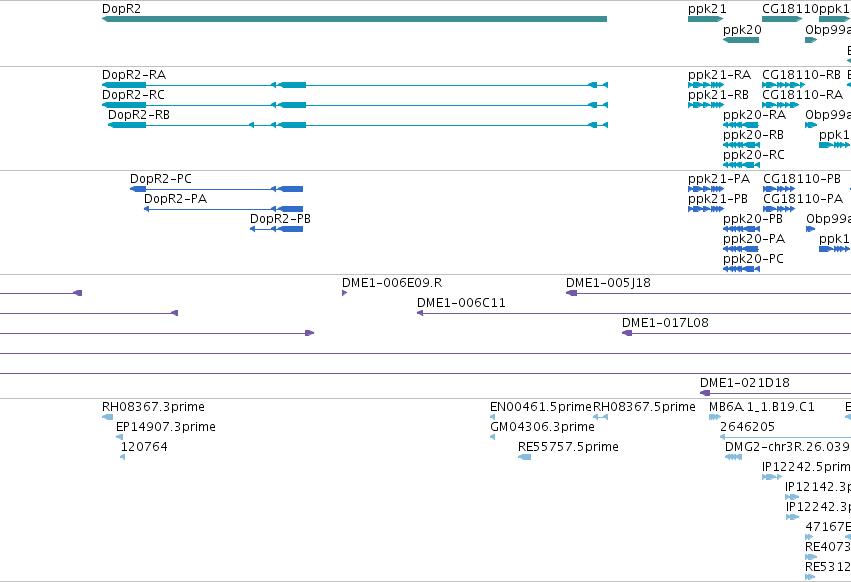Viewport: 851px width, 582px height.
Task: Select the EN00461.5prime EST label
Action: (x=541, y=407)
